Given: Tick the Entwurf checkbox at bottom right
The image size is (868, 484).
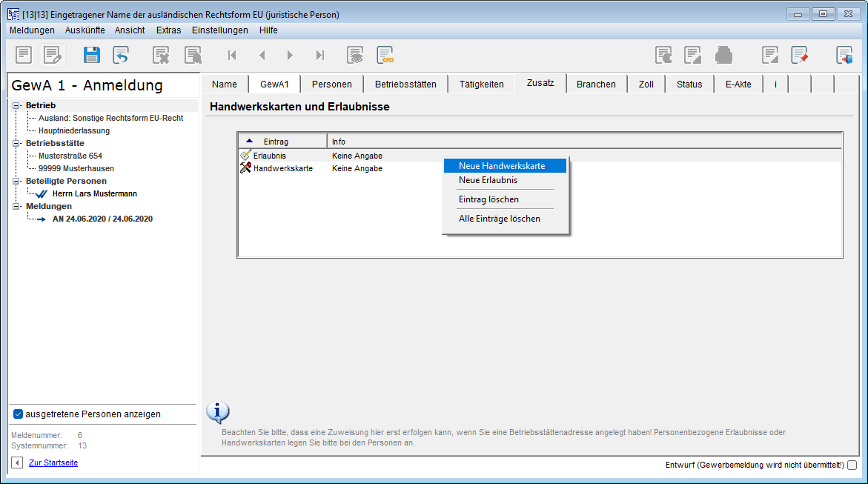Looking at the screenshot, I should (852, 465).
